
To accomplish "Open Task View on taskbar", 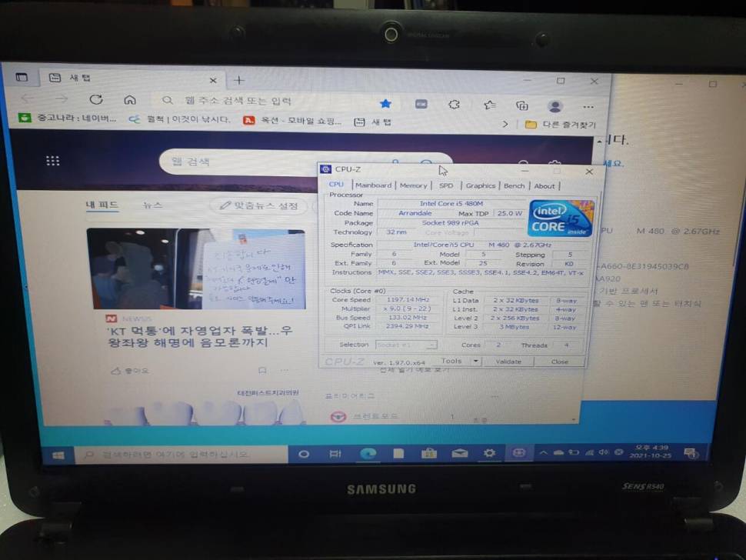I will 335,455.
